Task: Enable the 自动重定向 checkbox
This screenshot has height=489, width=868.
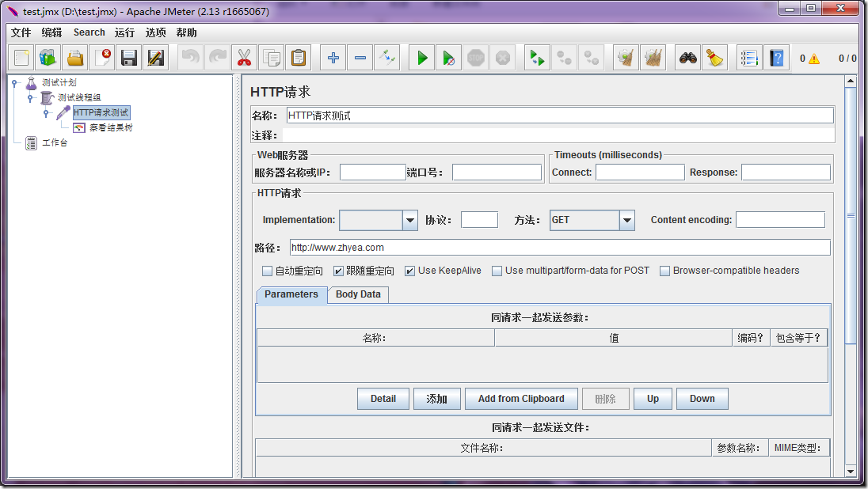Action: tap(268, 271)
